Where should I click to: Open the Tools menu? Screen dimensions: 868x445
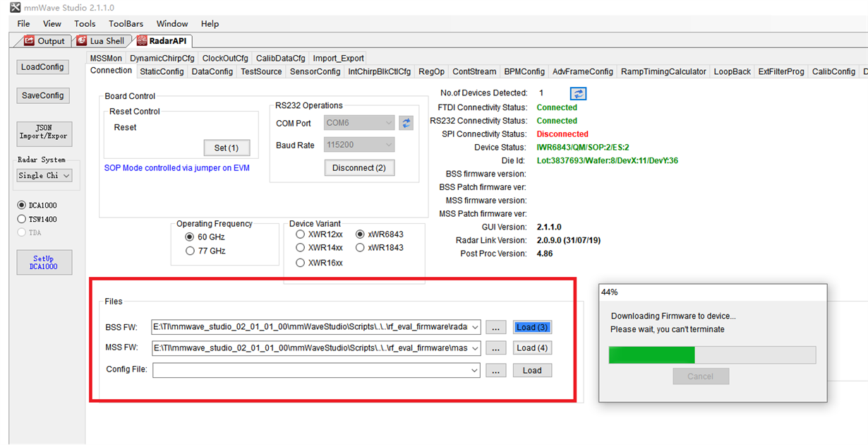pyautogui.click(x=85, y=23)
